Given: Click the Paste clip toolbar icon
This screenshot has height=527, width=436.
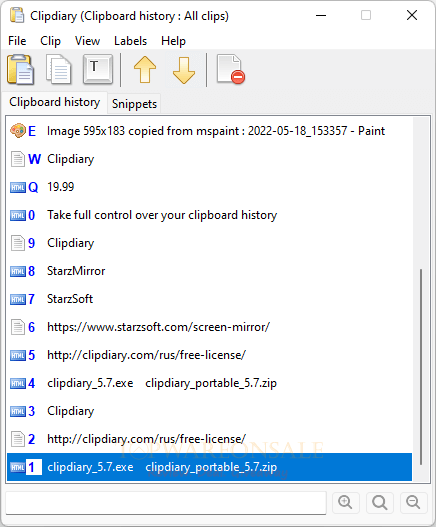Looking at the screenshot, I should [21, 70].
